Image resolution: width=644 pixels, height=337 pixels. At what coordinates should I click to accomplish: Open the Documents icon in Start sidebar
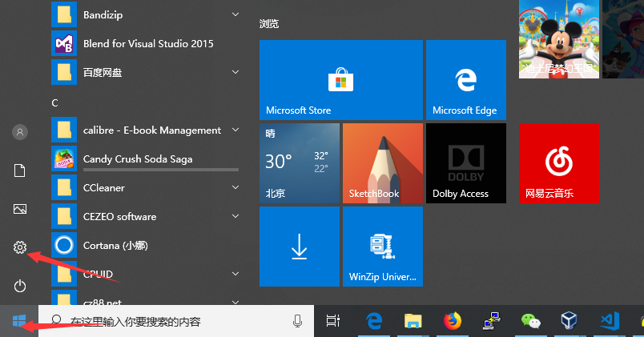click(20, 170)
